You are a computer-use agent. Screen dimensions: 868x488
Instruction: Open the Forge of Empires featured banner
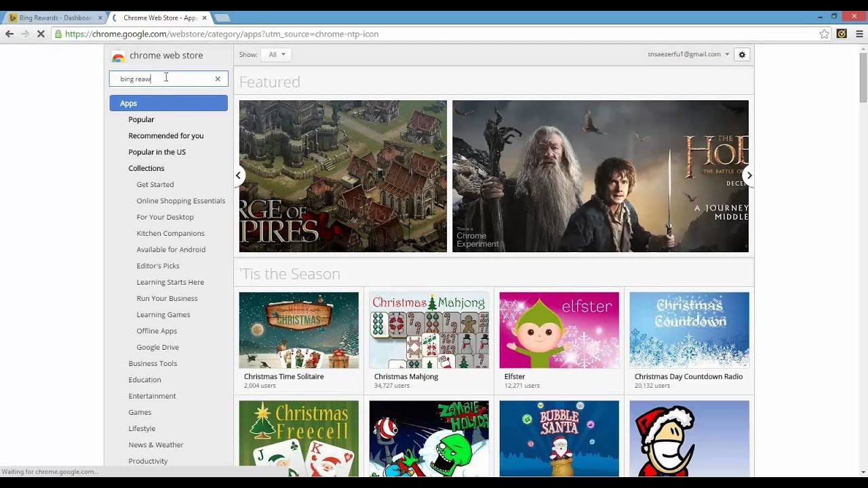(343, 176)
